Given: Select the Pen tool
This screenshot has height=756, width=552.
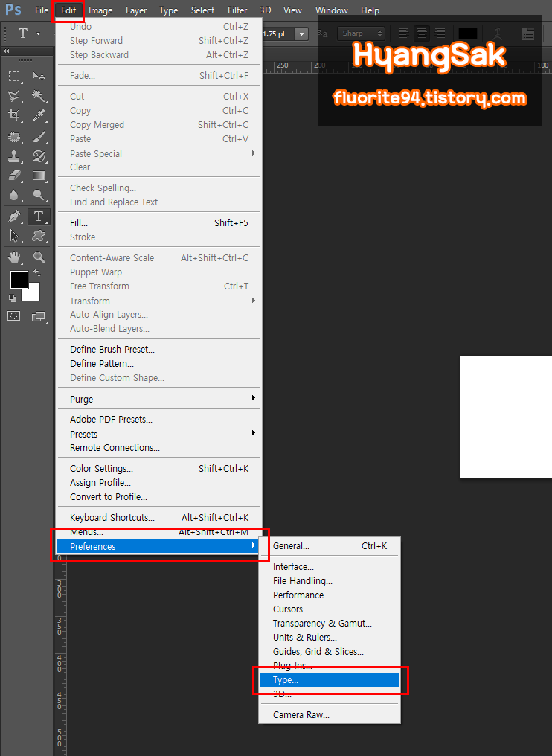Looking at the screenshot, I should click(14, 217).
